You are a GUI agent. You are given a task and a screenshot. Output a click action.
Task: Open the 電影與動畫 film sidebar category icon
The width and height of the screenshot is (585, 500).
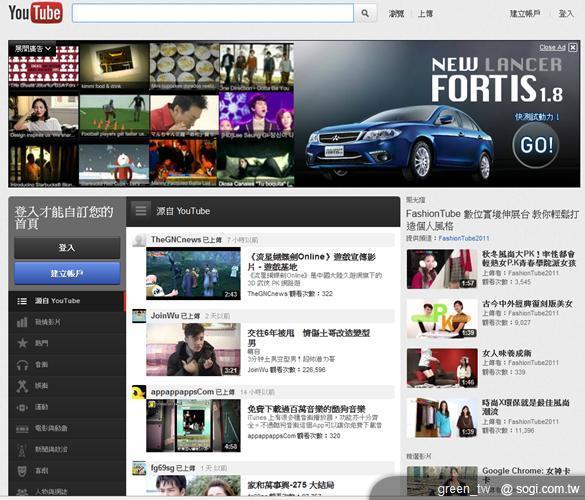coord(22,428)
